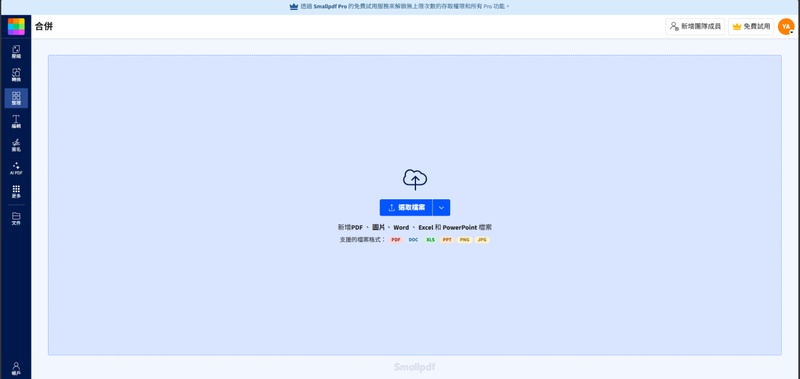Click the PNG format badge
Screen dimensions: 800x379
click(x=464, y=240)
